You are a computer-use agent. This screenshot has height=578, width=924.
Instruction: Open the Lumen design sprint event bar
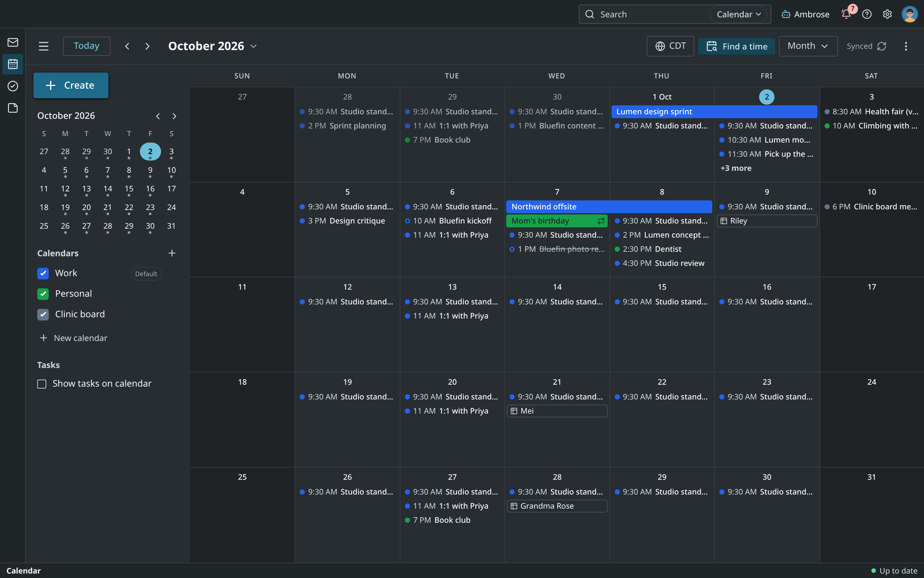[x=714, y=112]
